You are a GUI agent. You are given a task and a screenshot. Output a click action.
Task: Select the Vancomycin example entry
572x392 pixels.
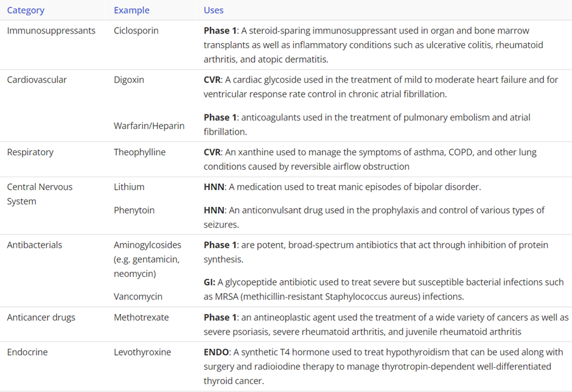pos(138,296)
